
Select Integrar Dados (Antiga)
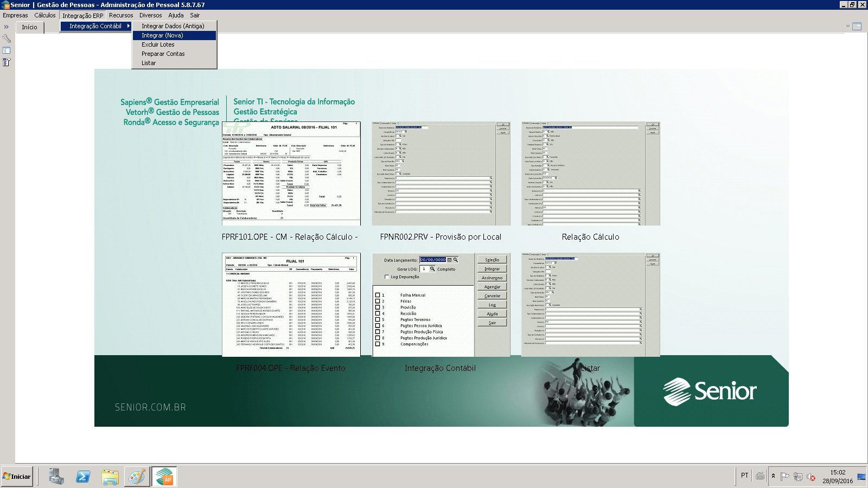[x=174, y=26]
